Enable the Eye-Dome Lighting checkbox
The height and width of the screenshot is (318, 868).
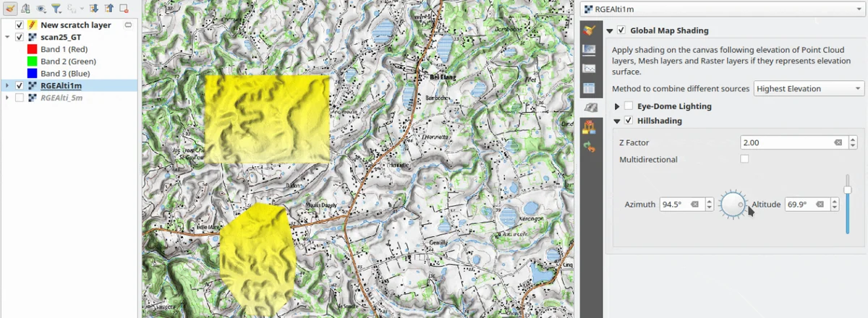tap(629, 106)
